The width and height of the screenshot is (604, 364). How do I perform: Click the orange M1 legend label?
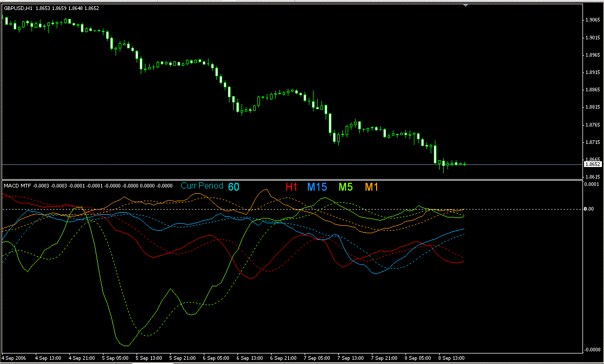(372, 187)
